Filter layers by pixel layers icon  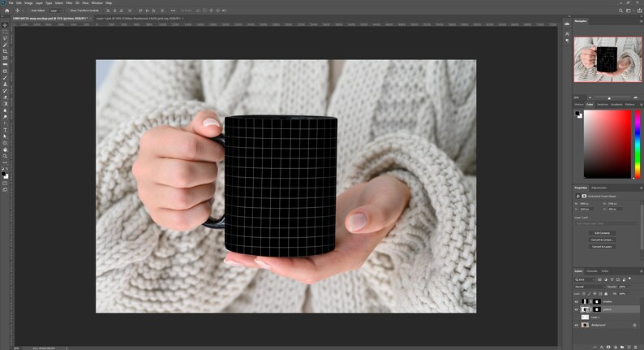point(599,279)
